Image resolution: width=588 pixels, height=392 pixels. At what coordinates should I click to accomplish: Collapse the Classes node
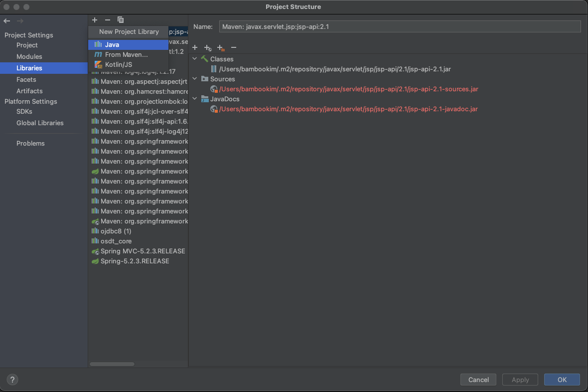click(195, 58)
